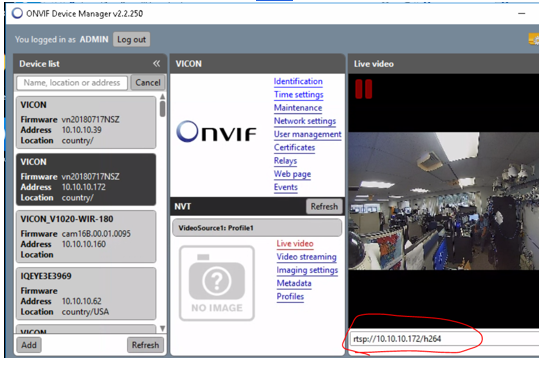
Task: Select the IQEYE3E3969 device entry
Action: [x=86, y=294]
